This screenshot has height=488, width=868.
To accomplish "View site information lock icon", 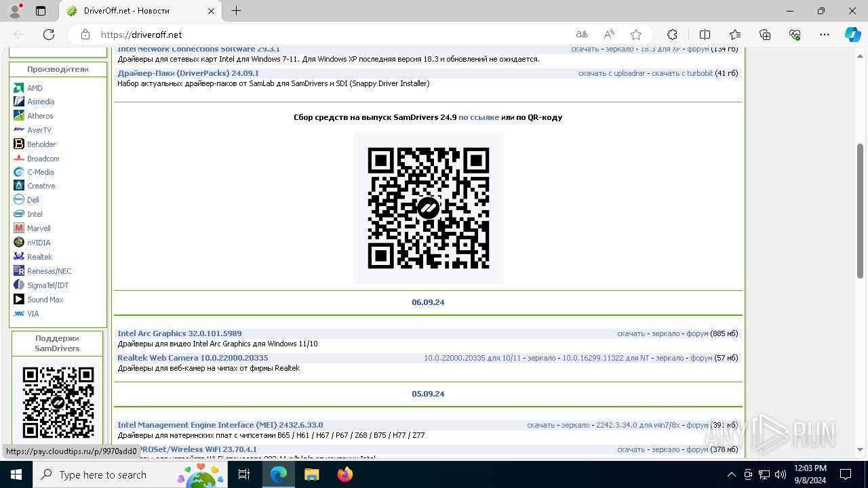I will tap(85, 35).
